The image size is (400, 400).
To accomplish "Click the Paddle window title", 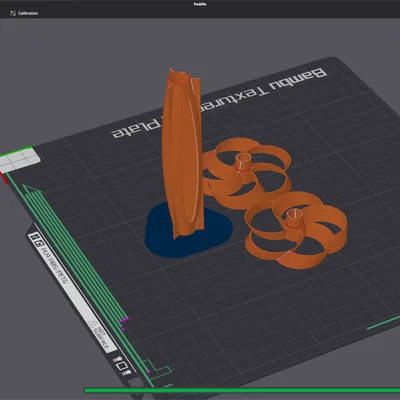I will coord(200,4).
